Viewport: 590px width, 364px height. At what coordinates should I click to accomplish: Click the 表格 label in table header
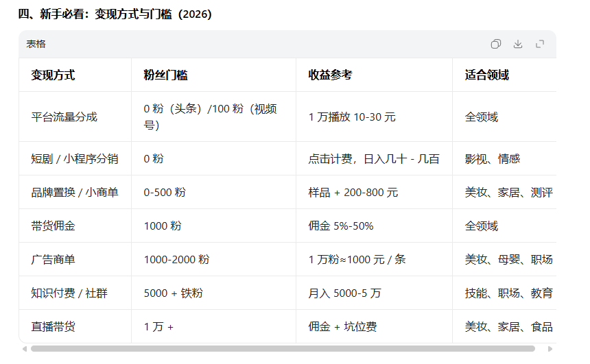36,44
